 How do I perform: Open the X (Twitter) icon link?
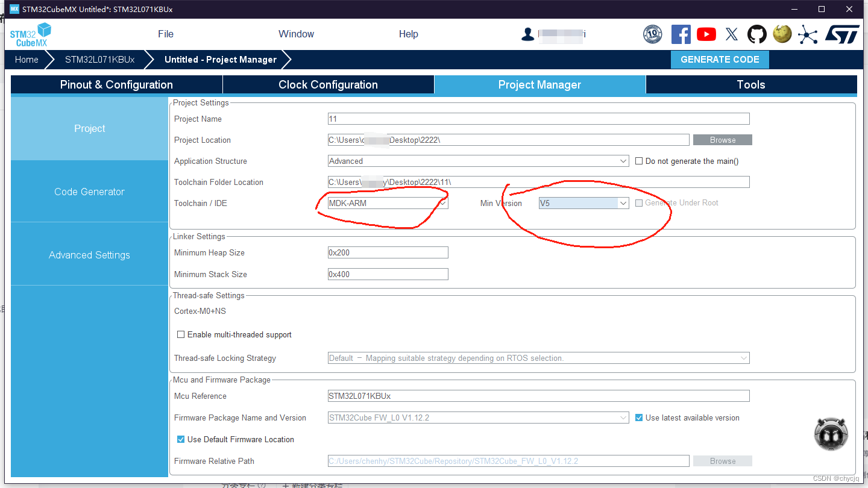732,34
